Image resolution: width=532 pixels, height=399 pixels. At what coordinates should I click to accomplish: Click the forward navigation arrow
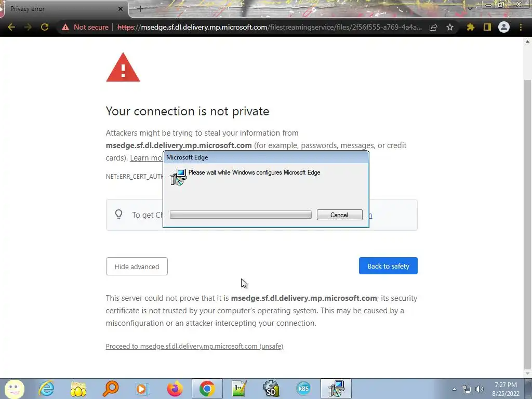[28, 27]
